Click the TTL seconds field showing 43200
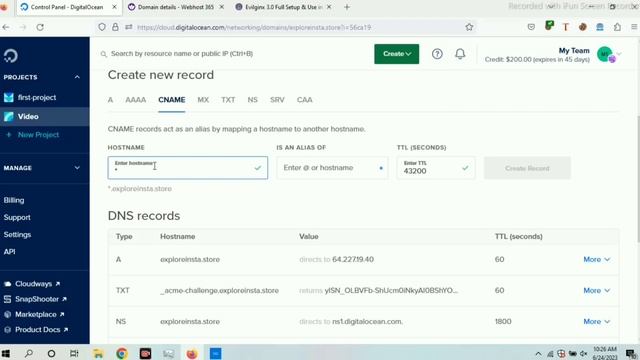Screen dimensions: 640x360 [436, 168]
